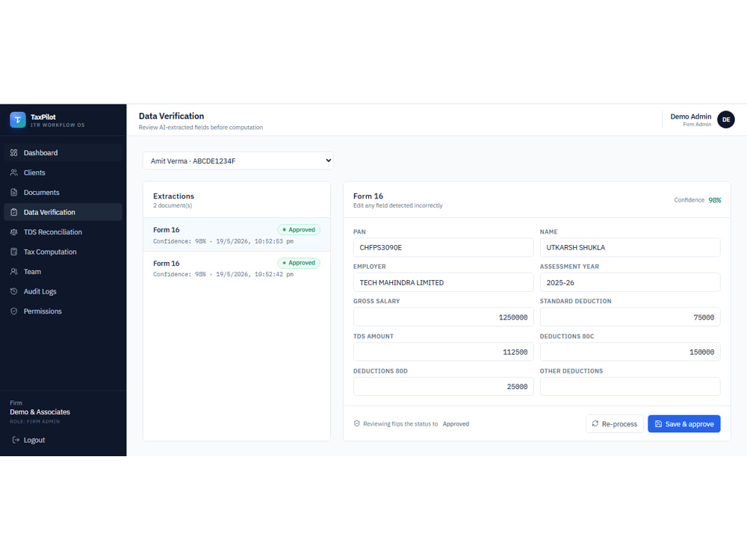Focus the Gross Salary field
The image size is (747, 560).
[x=443, y=317]
